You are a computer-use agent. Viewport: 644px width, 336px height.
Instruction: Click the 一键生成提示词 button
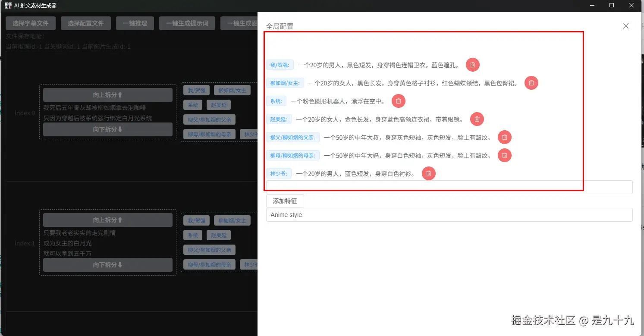click(x=187, y=23)
